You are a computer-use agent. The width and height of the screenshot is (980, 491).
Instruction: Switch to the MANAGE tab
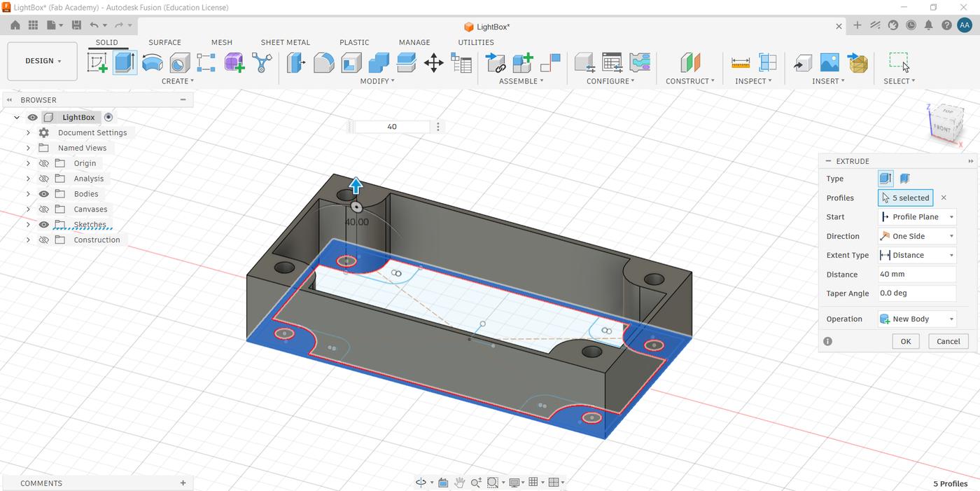[414, 42]
